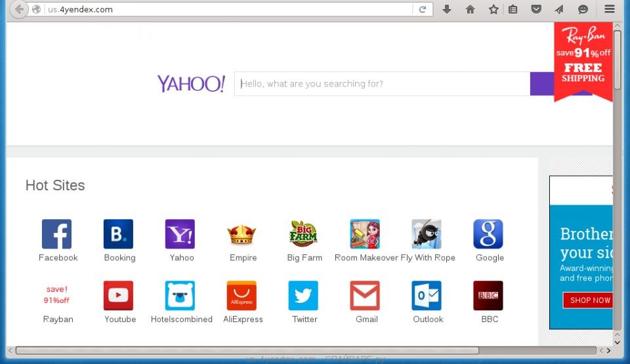The image size is (630, 364).
Task: Click the Google hot site icon
Action: pos(488,234)
